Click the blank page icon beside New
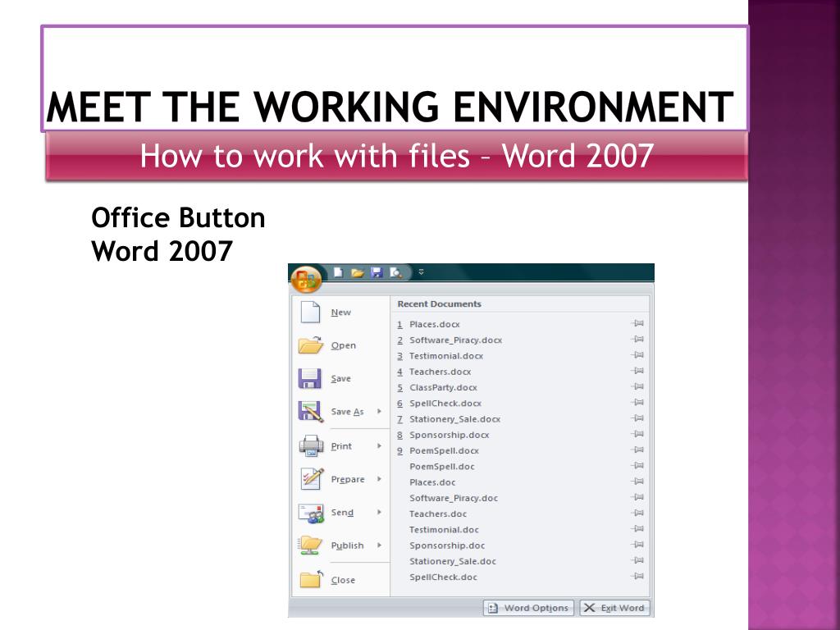The image size is (840, 630). coord(310,312)
